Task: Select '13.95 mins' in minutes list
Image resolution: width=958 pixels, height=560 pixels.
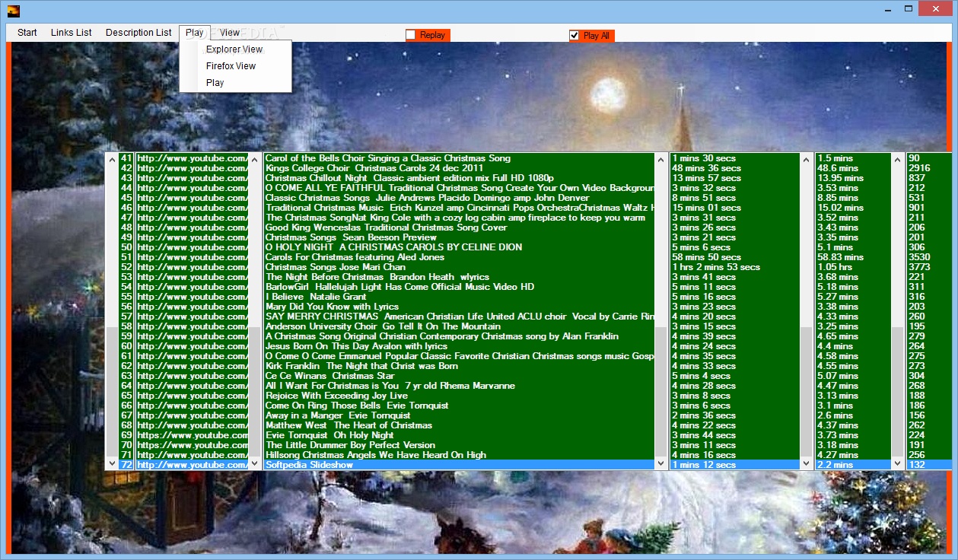Action: pyautogui.click(x=854, y=178)
